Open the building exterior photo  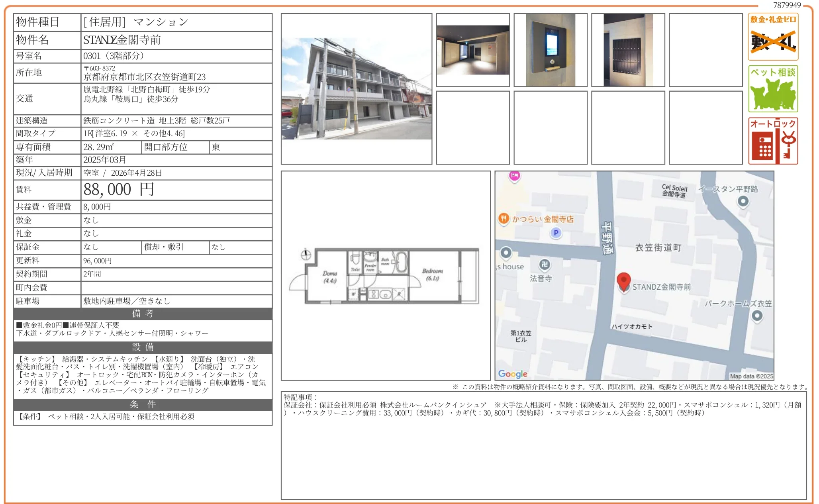356,88
